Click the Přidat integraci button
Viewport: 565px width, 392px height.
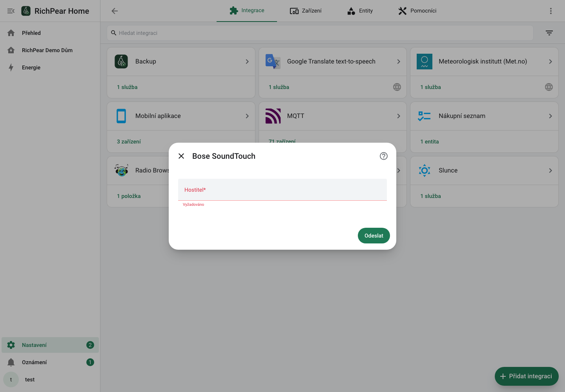tap(527, 376)
